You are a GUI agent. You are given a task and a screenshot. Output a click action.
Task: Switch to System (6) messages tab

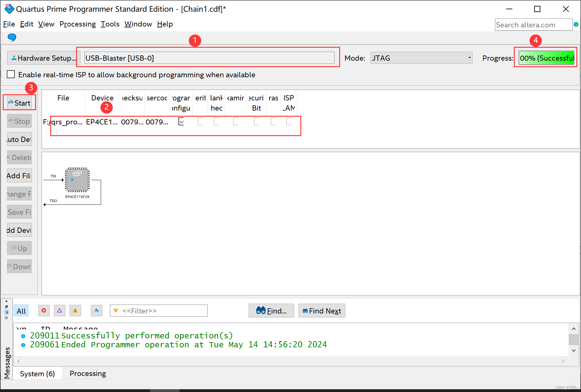pyautogui.click(x=37, y=374)
